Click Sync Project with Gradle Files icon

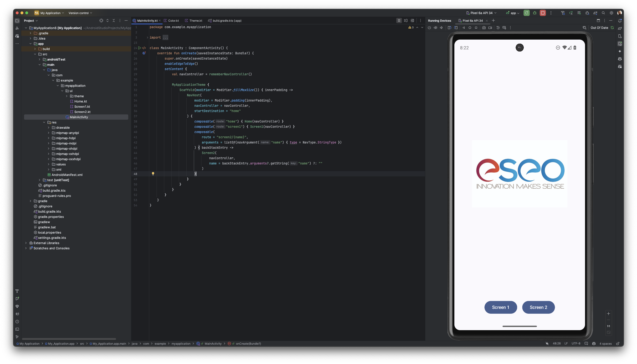595,13
